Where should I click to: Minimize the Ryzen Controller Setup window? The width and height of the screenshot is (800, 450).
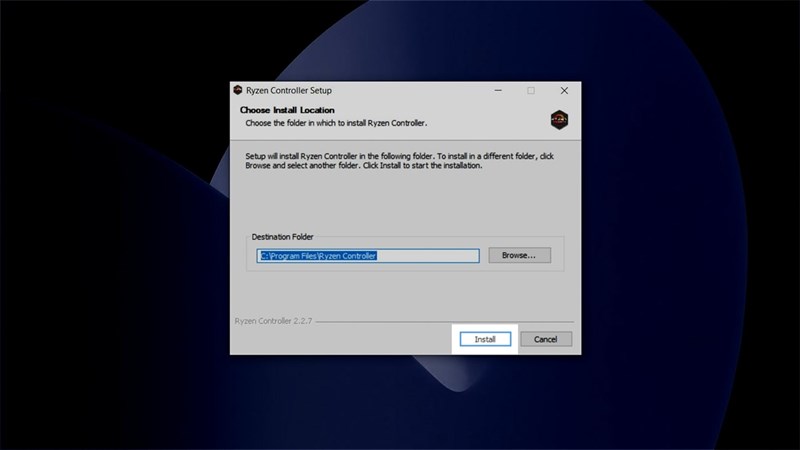[498, 90]
